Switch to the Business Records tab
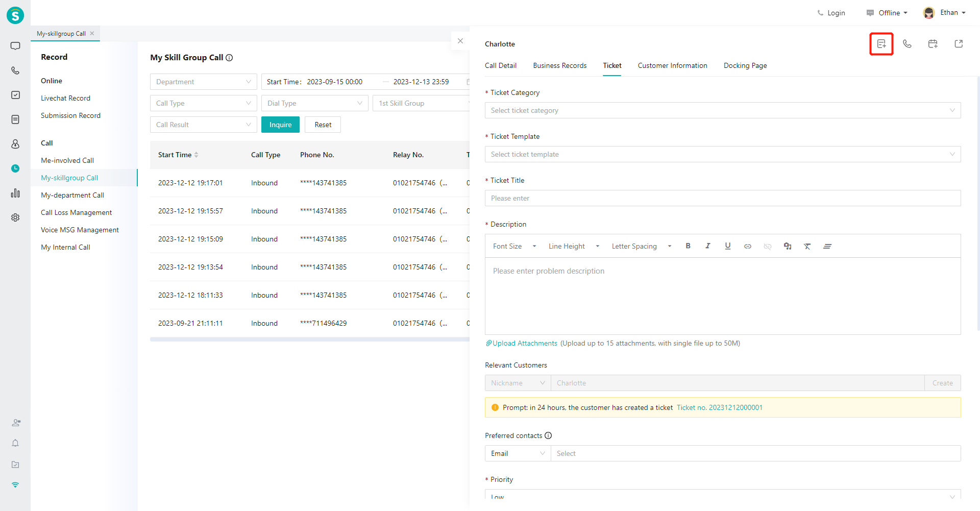980x511 pixels. tap(560, 65)
